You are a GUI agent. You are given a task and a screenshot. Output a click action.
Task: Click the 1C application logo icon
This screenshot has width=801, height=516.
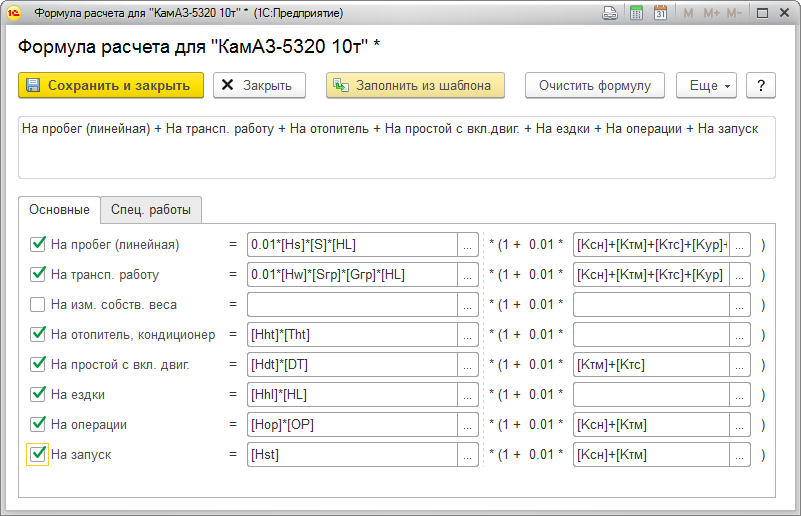pos(14,13)
